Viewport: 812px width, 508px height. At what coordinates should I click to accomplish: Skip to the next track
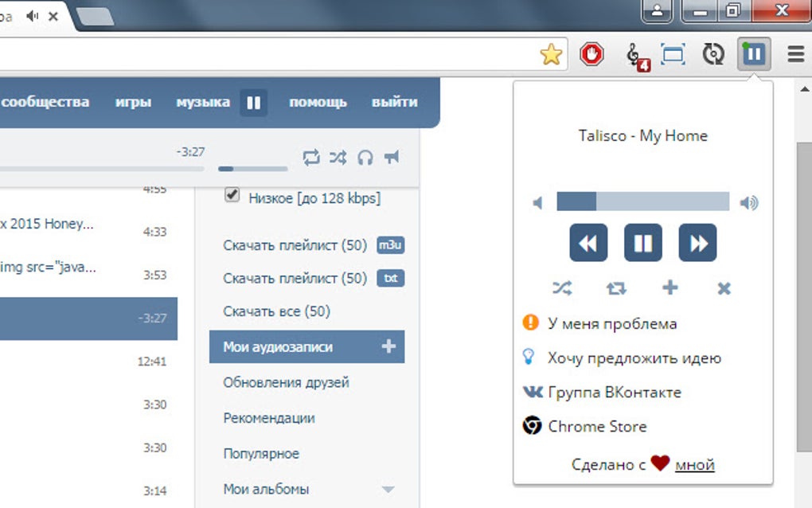tap(699, 243)
